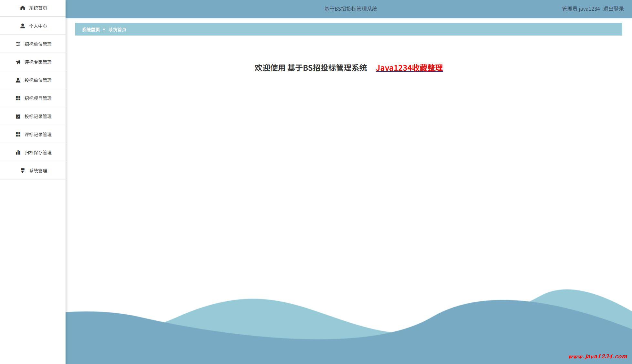Image resolution: width=632 pixels, height=364 pixels.
Task: Click 退出登录 to log out
Action: [613, 9]
